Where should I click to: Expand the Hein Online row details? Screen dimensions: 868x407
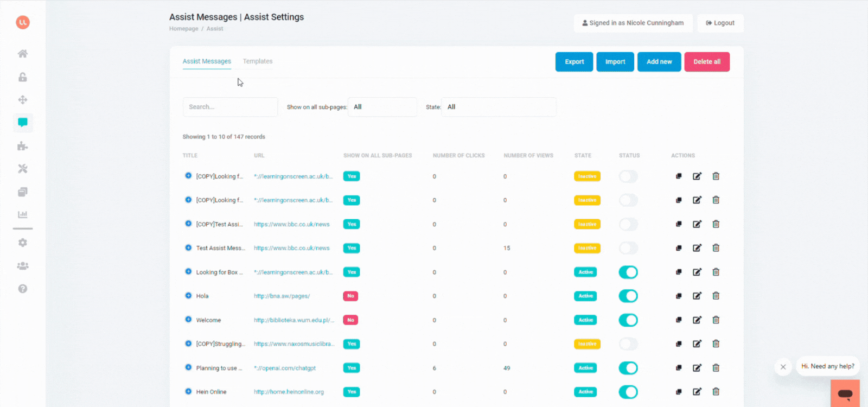(188, 391)
